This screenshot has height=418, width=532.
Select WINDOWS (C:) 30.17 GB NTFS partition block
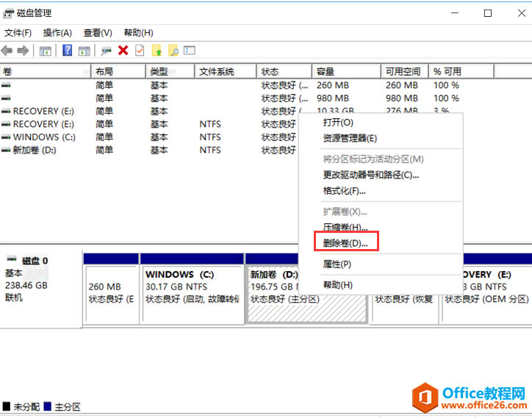click(192, 289)
